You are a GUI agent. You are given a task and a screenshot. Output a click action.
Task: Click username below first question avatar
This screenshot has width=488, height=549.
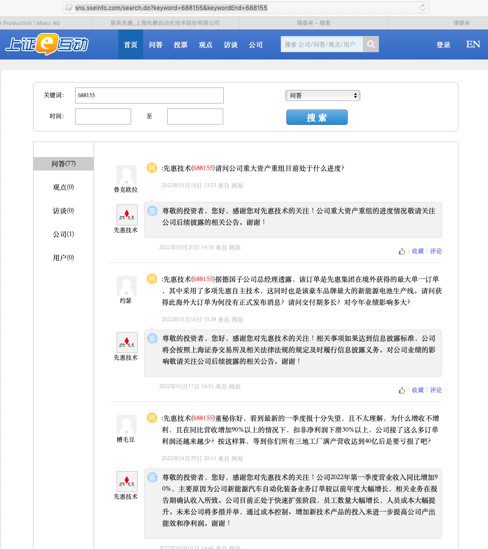(125, 189)
